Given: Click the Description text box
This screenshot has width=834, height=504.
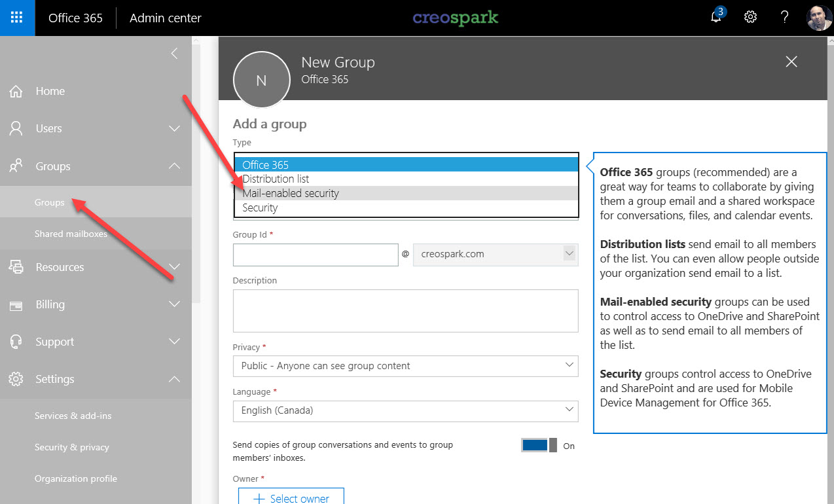Looking at the screenshot, I should (x=405, y=311).
